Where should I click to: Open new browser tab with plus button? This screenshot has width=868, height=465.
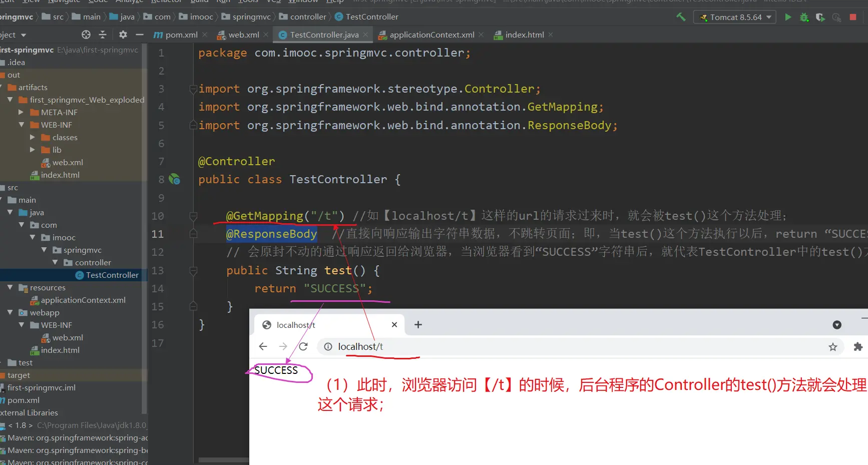point(418,325)
